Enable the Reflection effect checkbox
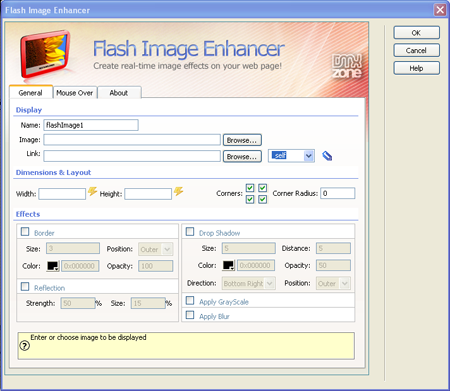 coord(25,287)
